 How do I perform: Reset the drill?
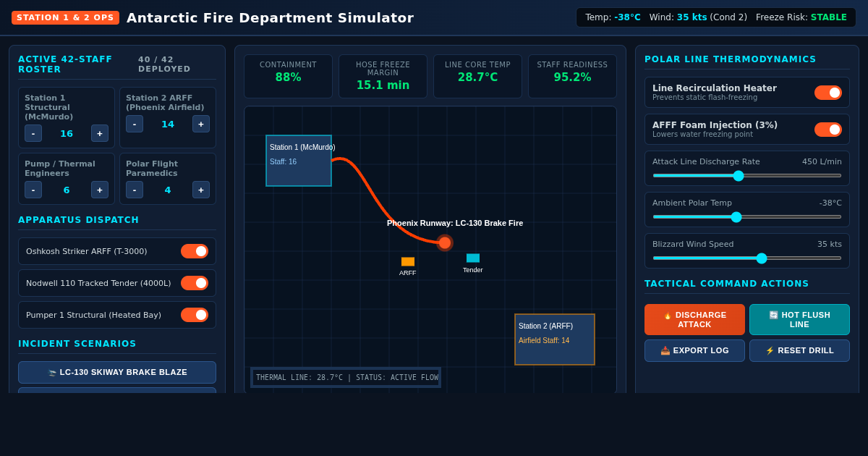(799, 350)
